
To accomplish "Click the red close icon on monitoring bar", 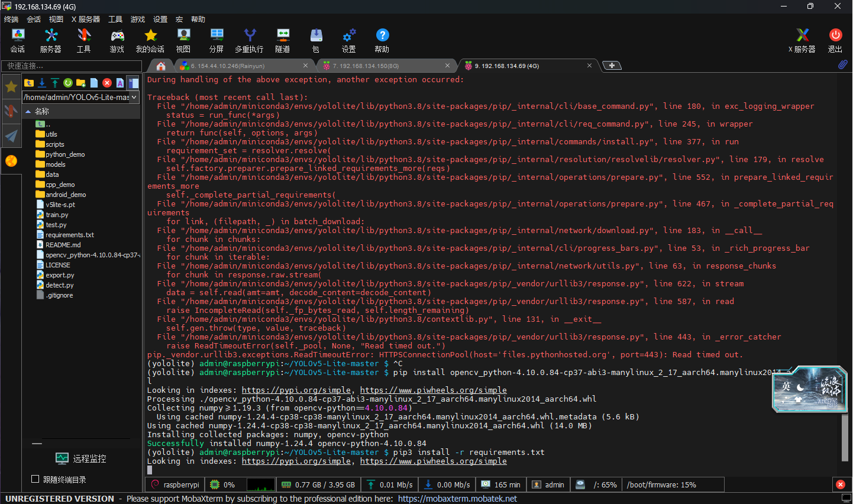I will tap(840, 484).
